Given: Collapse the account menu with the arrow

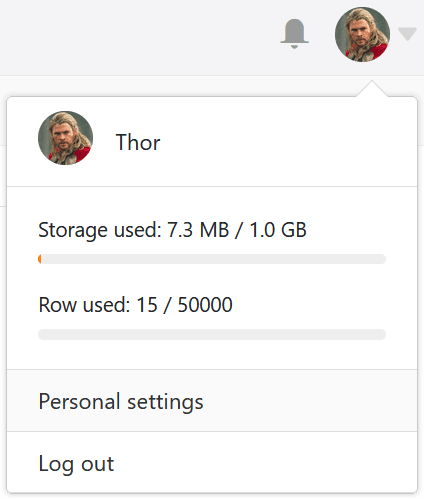Looking at the screenshot, I should pyautogui.click(x=407, y=34).
